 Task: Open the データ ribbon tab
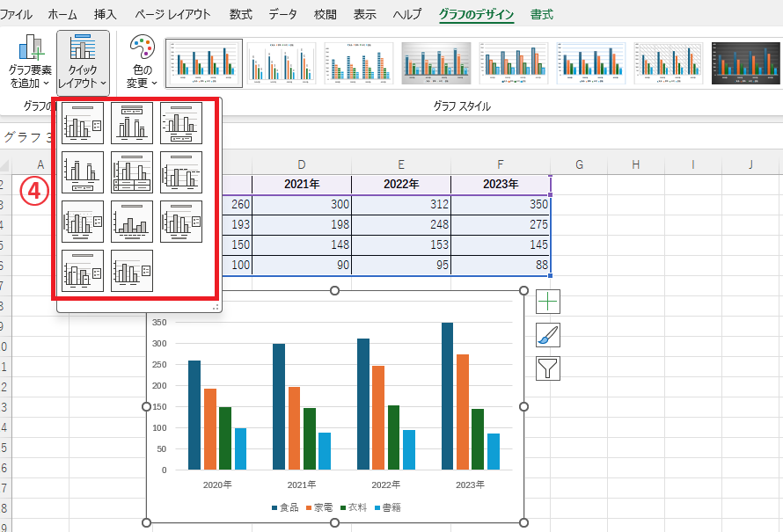pos(282,14)
